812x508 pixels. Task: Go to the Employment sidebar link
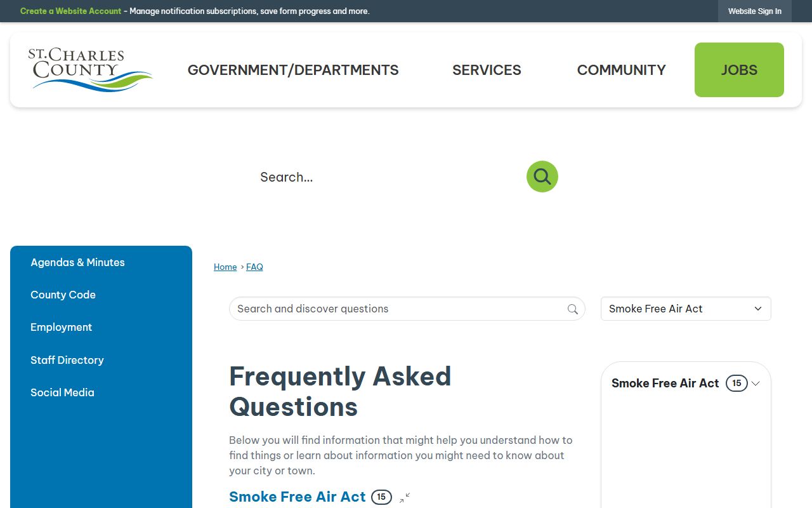(x=61, y=327)
